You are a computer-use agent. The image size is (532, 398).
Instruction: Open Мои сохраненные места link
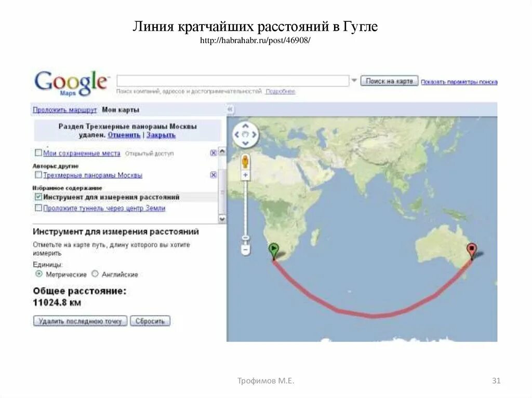[x=82, y=153]
